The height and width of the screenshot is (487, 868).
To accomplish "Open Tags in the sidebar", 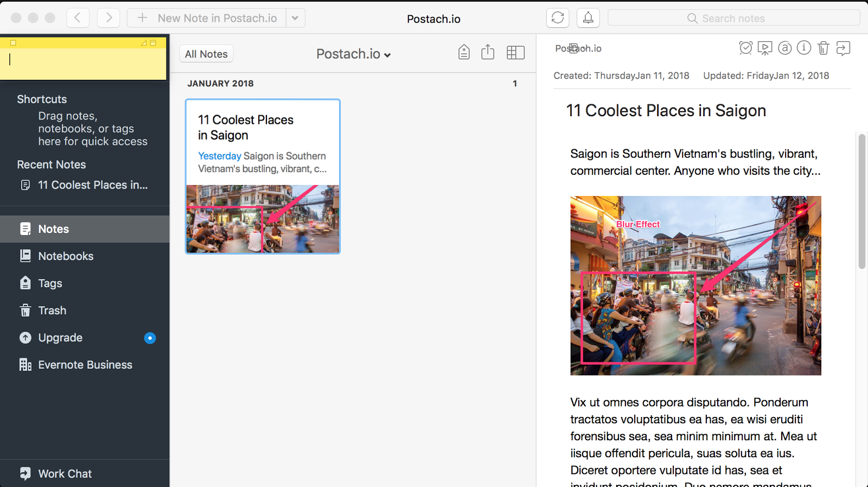I will [85, 283].
